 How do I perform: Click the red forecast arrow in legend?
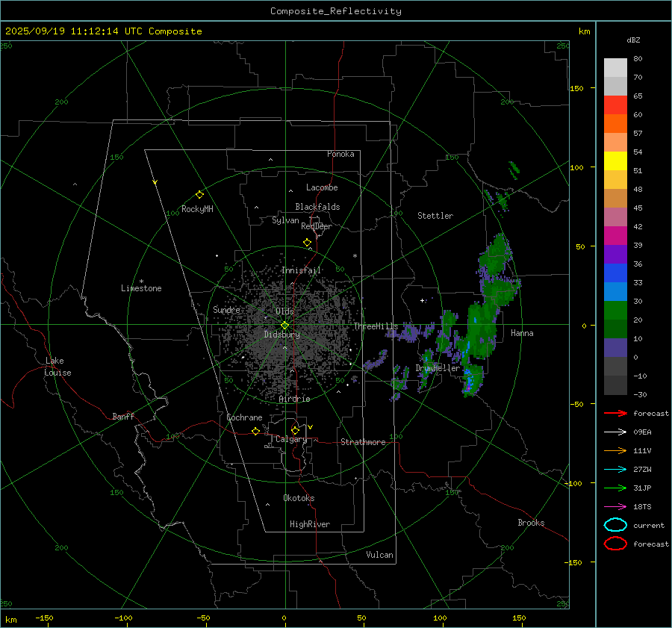pos(615,413)
